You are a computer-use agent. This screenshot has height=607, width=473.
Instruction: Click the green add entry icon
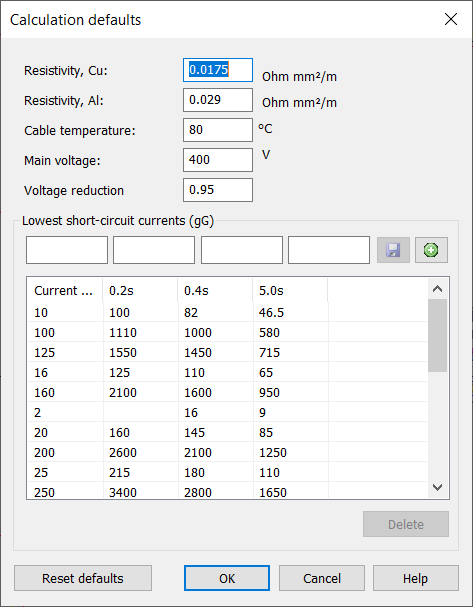(x=431, y=250)
